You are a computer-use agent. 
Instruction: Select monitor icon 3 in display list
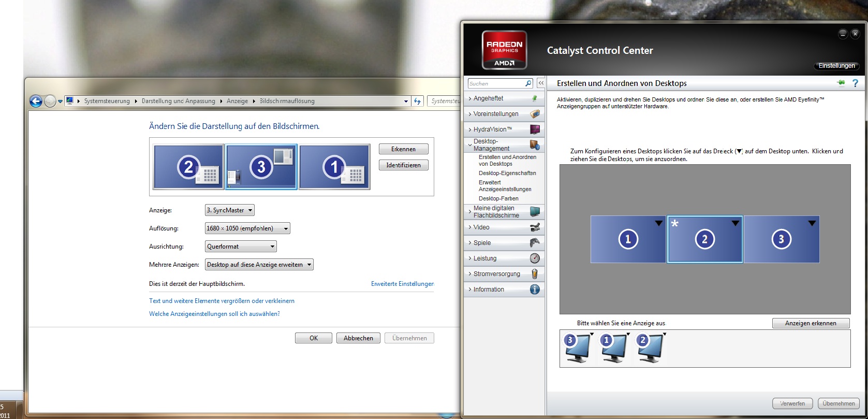click(578, 348)
